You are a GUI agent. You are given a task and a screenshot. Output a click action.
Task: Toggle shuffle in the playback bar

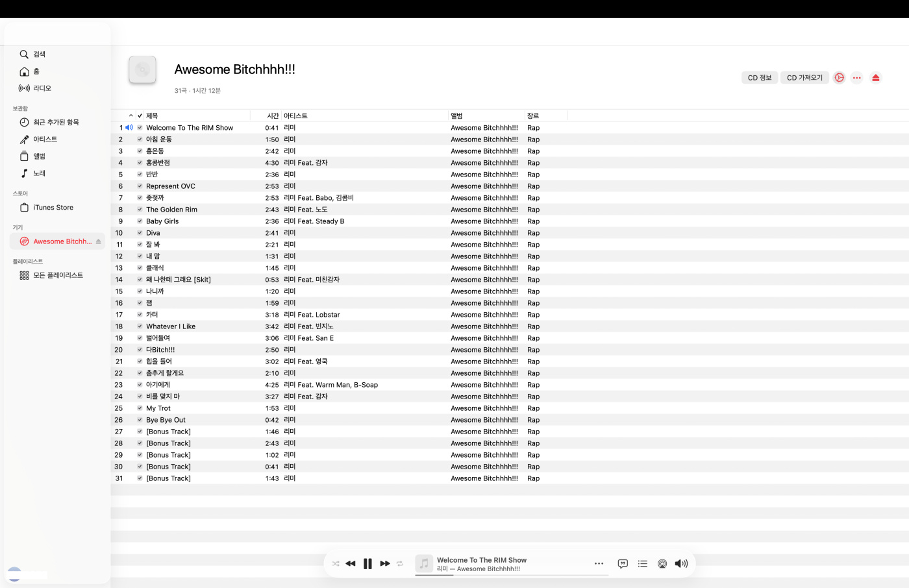click(336, 564)
